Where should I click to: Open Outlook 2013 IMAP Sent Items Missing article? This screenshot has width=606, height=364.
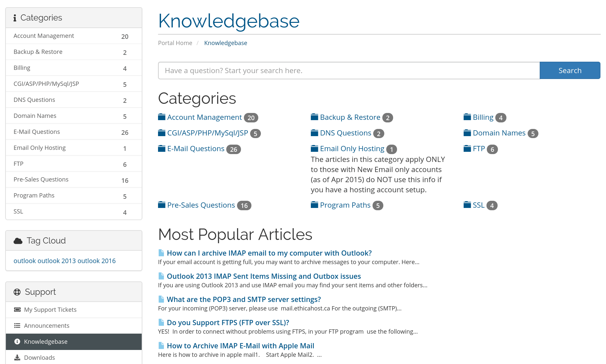[x=264, y=276]
